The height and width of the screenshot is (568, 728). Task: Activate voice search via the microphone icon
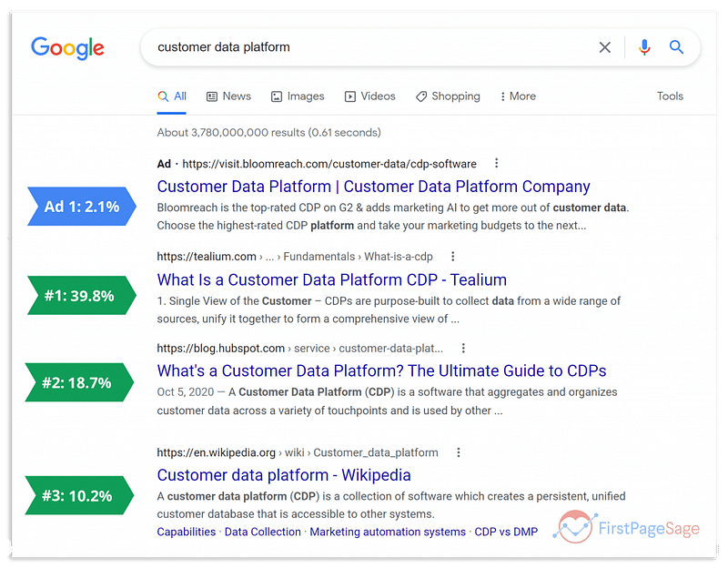point(645,47)
